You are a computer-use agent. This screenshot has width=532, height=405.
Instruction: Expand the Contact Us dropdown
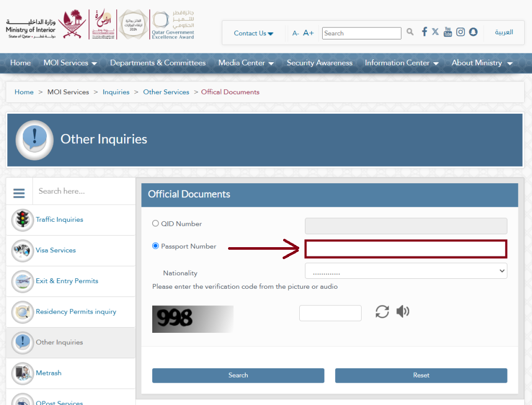pos(254,33)
